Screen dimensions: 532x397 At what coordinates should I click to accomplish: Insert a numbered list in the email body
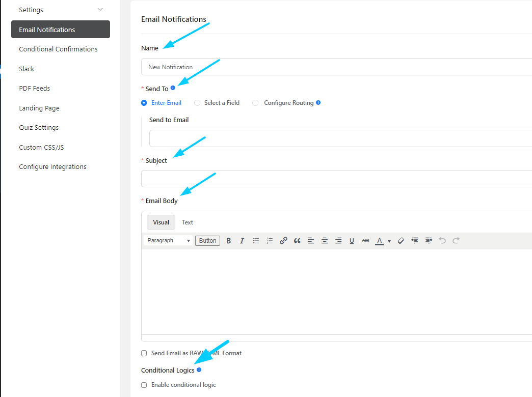pos(270,240)
